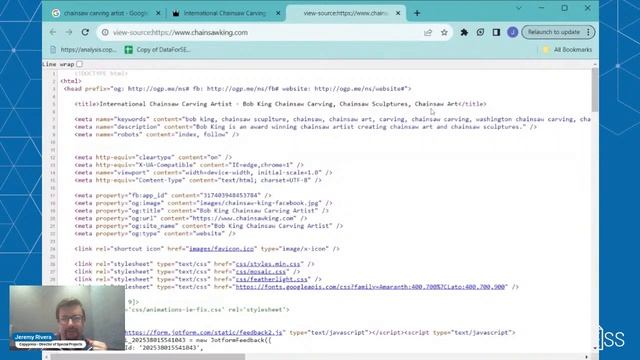Open the css/styles.min.css link
This screenshot has height=360, width=640.
point(268,264)
